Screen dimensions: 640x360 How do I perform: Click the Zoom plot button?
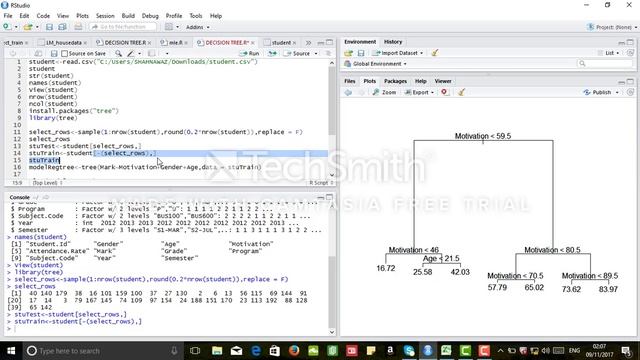coord(384,93)
